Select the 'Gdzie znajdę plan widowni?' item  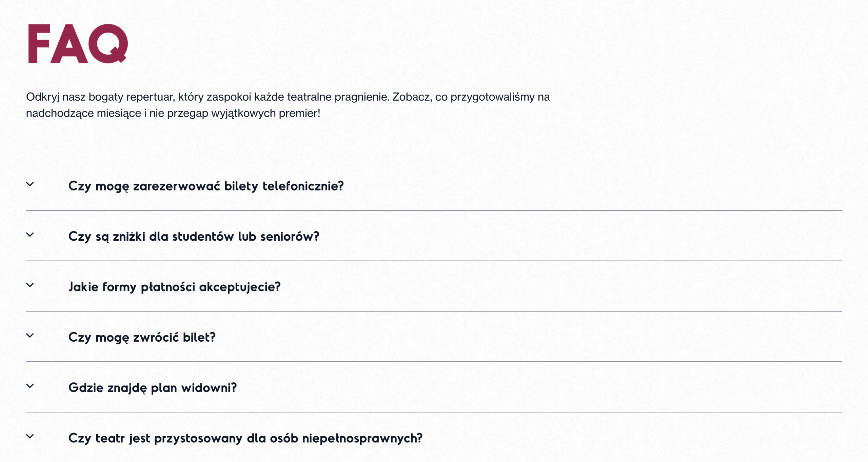point(152,388)
